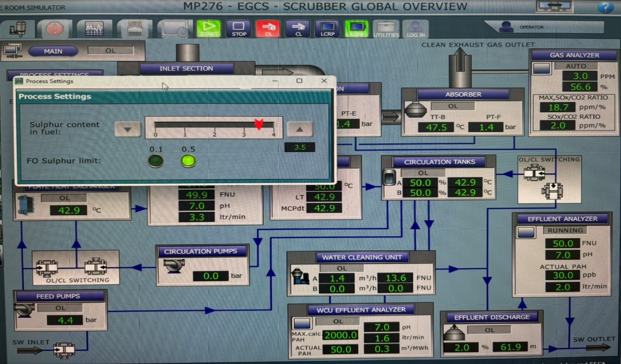621x364 pixels.
Task: Toggle the Gas Analyzer square button
Action: [541, 69]
